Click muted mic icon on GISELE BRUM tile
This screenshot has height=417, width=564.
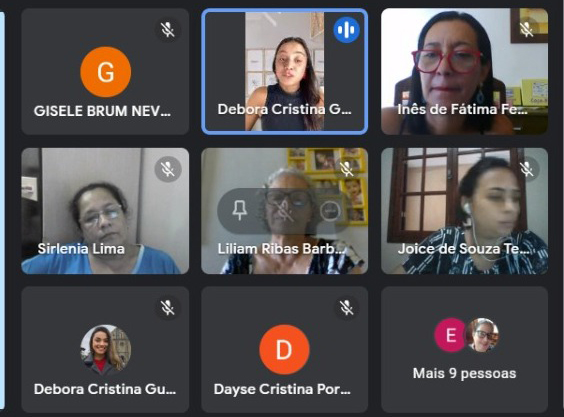168,30
